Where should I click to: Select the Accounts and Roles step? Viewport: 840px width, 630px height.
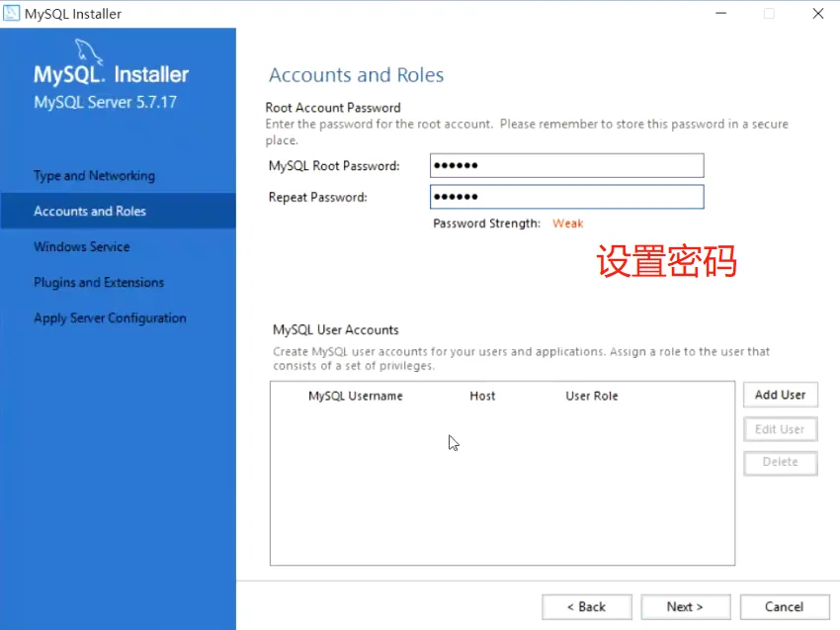(118, 212)
